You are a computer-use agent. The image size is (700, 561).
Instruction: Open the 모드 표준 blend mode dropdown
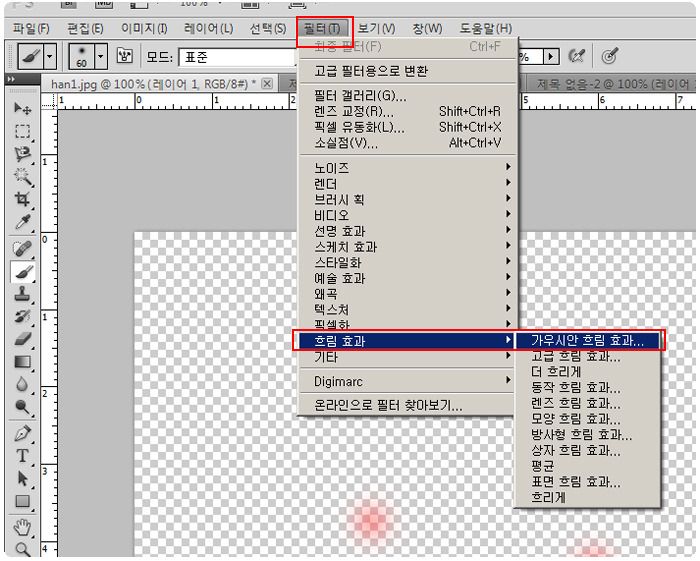click(238, 57)
